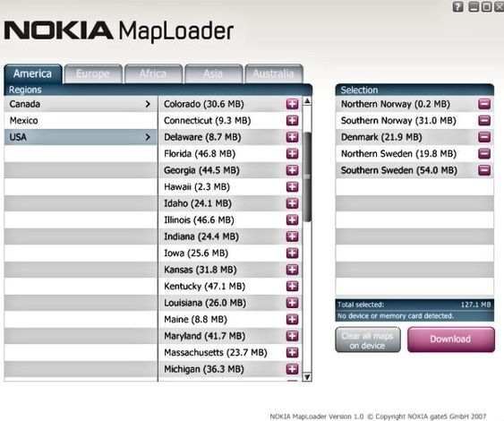Remove Denmark from selection

pyautogui.click(x=484, y=137)
